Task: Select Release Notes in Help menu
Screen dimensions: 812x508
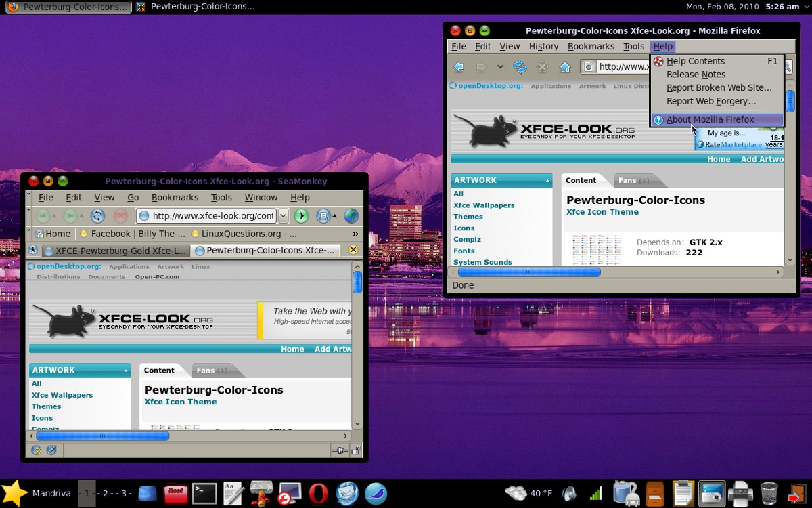Action: pyautogui.click(x=717, y=75)
